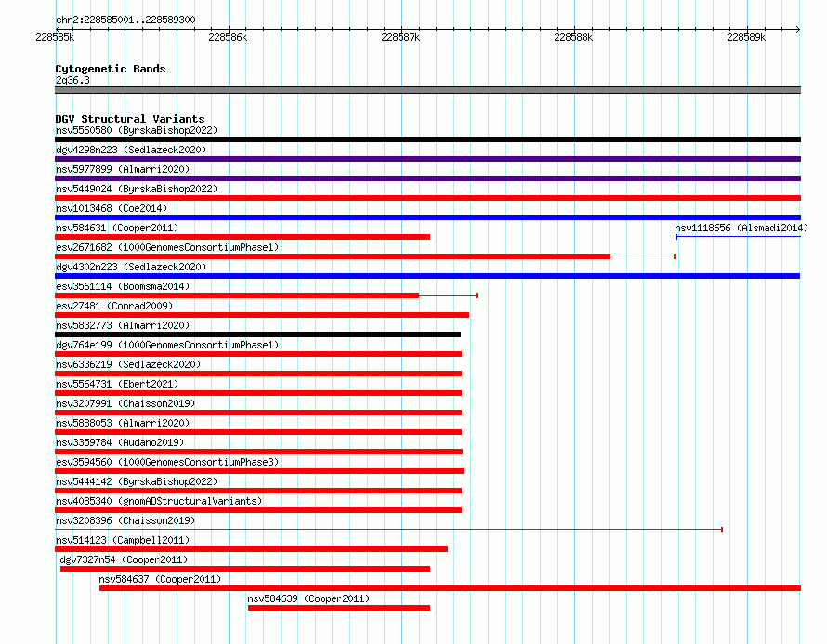Image resolution: width=827 pixels, height=644 pixels.
Task: Click the blue nsv1013468 variant bar
Action: click(x=427, y=217)
